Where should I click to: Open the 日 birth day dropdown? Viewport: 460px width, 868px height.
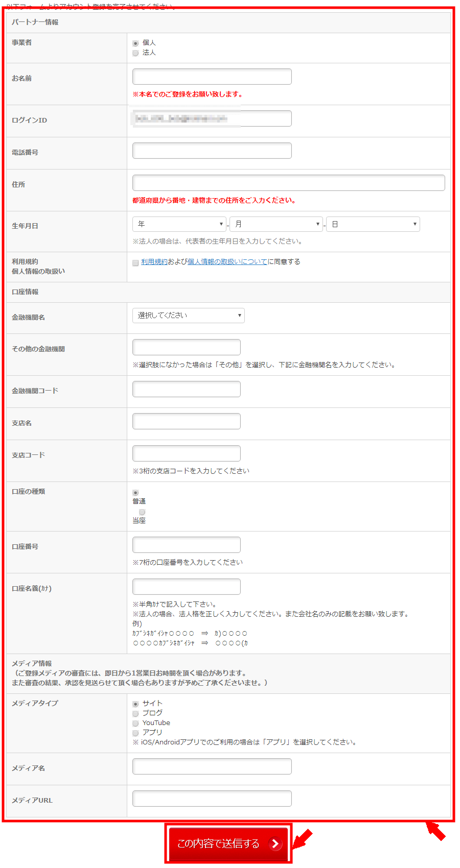[x=373, y=224]
